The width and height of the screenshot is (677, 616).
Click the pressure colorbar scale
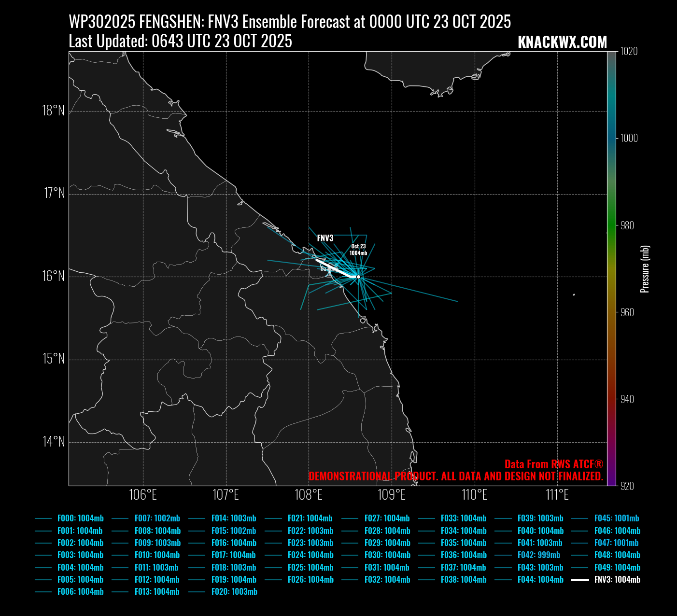611,268
